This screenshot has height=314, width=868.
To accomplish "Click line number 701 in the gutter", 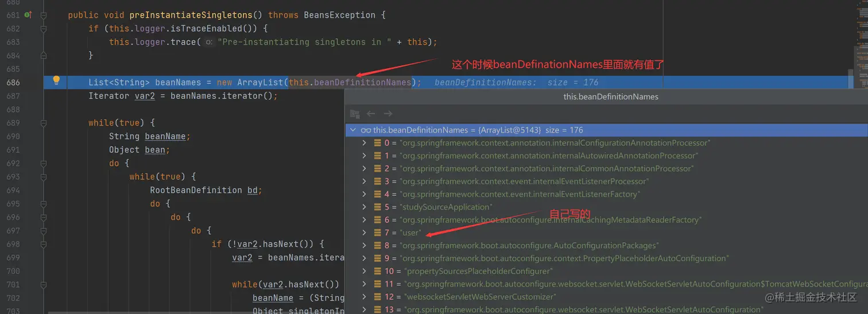I will click(13, 284).
